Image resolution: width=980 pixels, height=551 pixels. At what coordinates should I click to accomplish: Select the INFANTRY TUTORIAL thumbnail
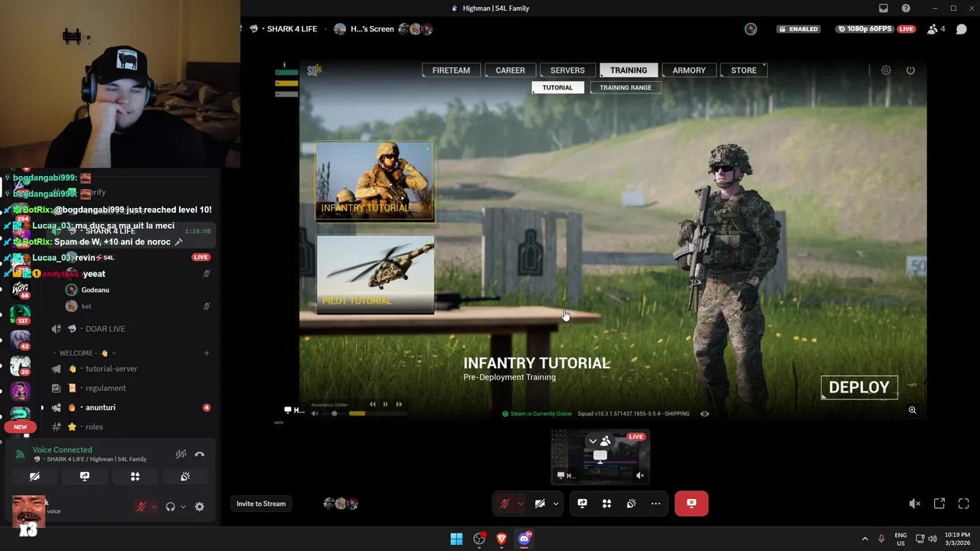tap(374, 181)
